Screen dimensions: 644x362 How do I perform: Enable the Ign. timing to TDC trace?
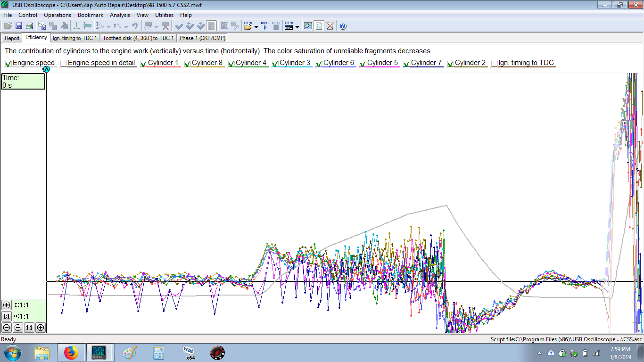pyautogui.click(x=495, y=63)
